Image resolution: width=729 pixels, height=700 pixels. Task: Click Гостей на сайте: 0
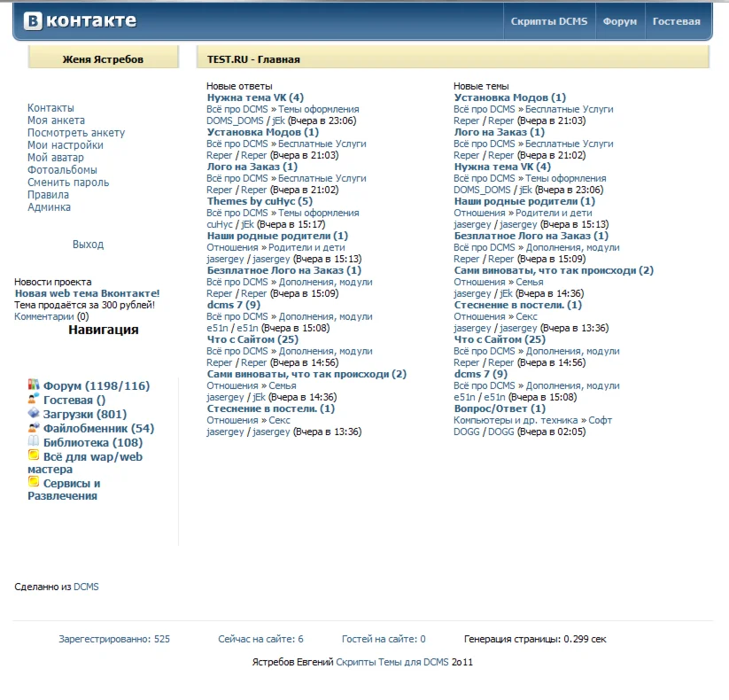[384, 640]
